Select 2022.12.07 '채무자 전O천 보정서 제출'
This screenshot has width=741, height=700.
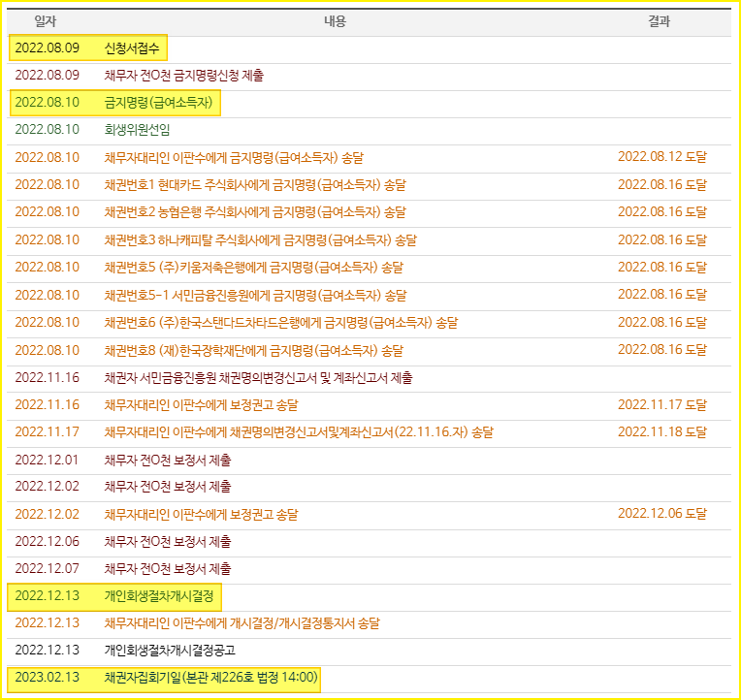click(x=168, y=569)
